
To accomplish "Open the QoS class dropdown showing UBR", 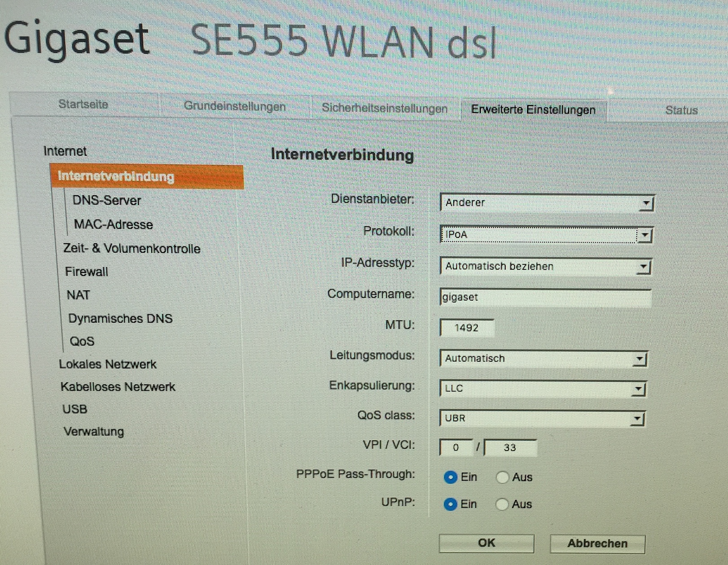I will (x=542, y=418).
